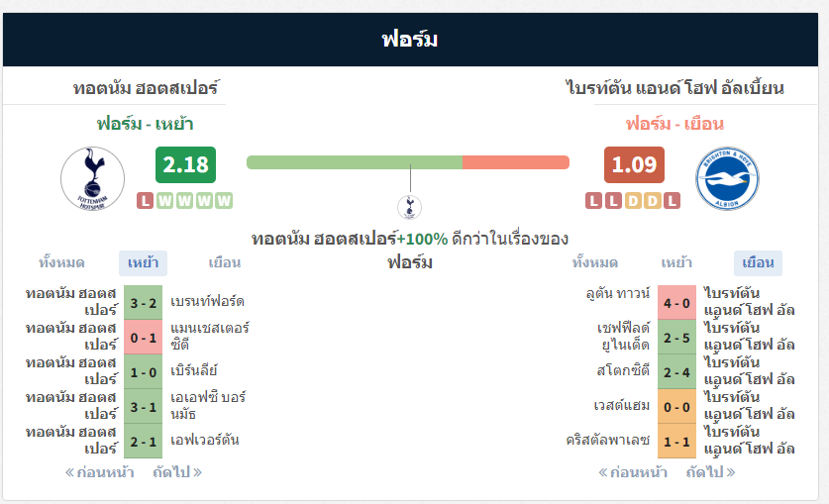Click the last red L badge for Brighton
This screenshot has height=504, width=829.
672,201
